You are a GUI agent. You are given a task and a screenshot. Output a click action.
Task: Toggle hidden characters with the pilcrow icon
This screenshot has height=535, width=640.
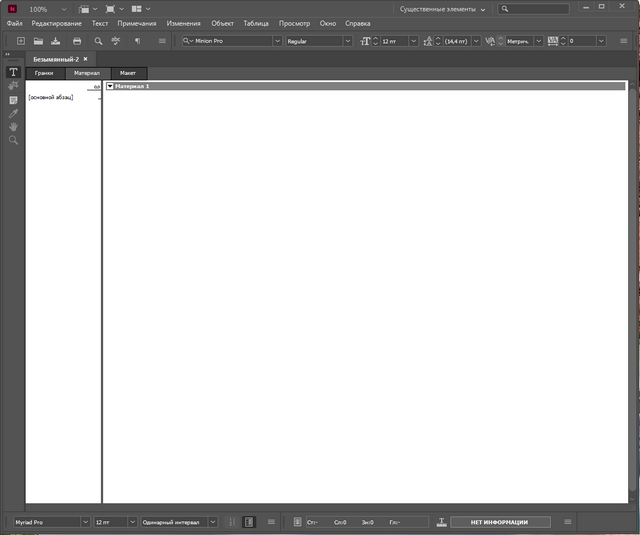(137, 41)
